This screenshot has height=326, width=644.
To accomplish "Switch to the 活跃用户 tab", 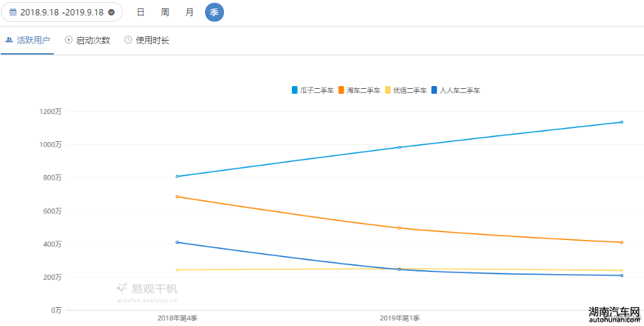I will click(27, 41).
